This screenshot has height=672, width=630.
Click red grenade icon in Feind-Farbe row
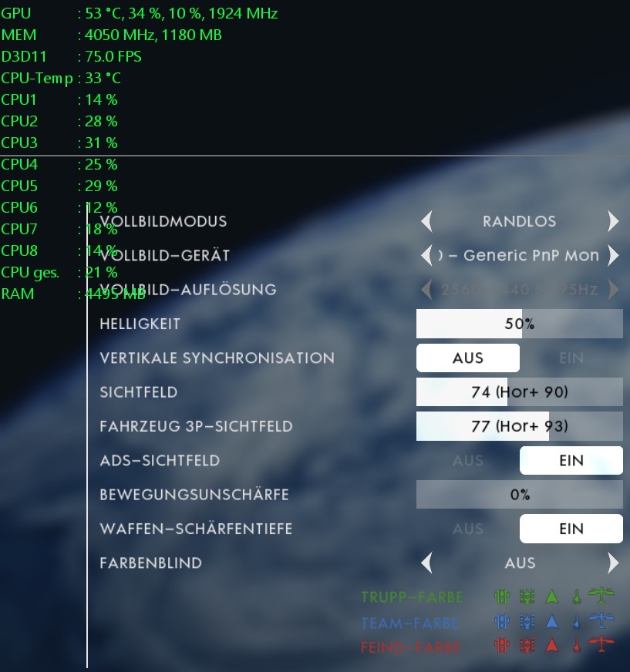point(577,645)
